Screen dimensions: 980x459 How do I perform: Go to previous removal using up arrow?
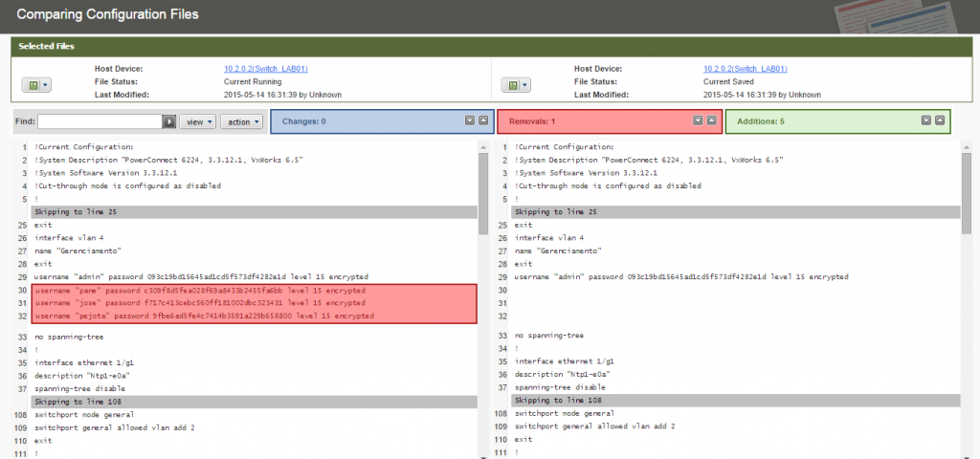pos(712,120)
